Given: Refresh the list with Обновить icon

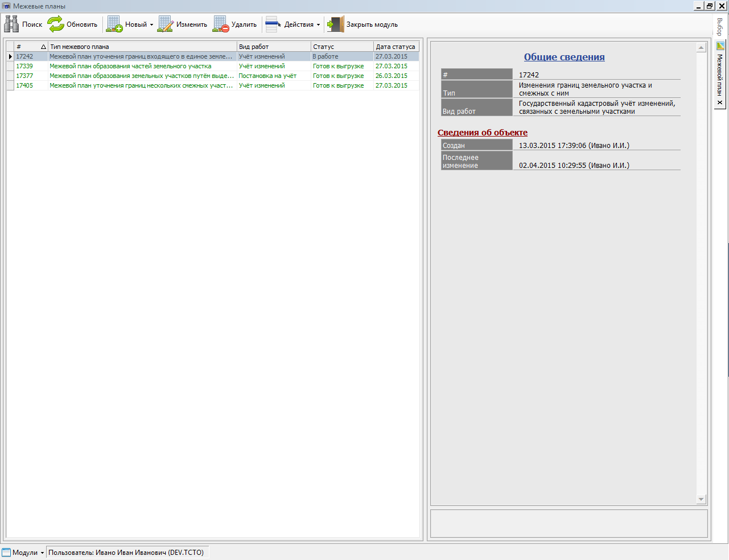Looking at the screenshot, I should pos(56,24).
